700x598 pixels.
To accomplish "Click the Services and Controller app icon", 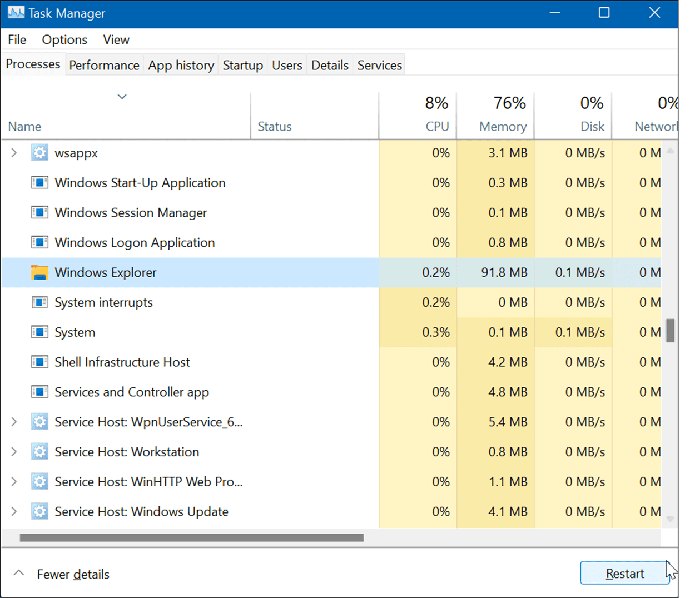I will [x=39, y=392].
